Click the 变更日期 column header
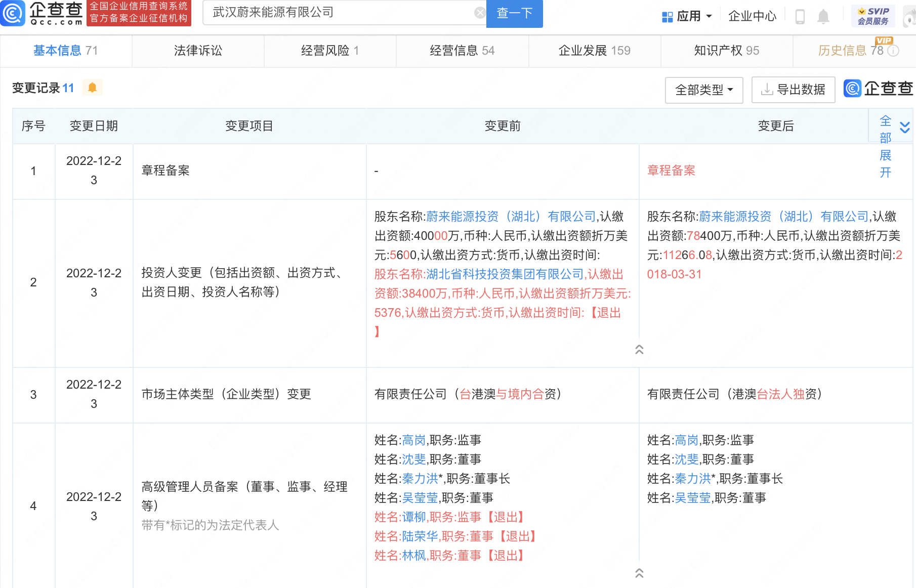The width and height of the screenshot is (916, 588). point(94,126)
